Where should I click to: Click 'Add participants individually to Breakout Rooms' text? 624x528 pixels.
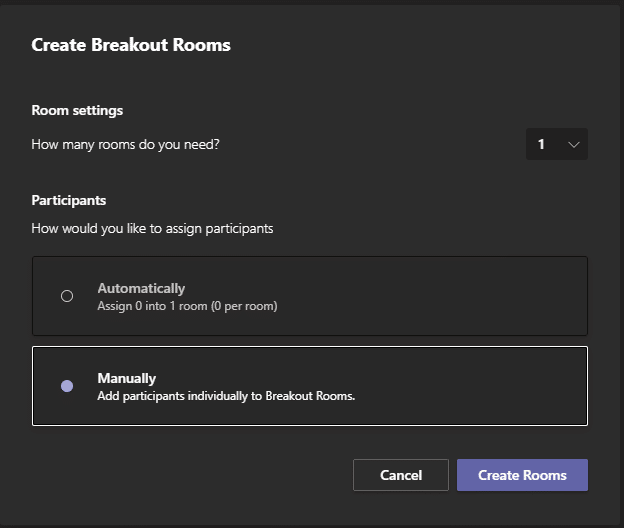pyautogui.click(x=226, y=396)
